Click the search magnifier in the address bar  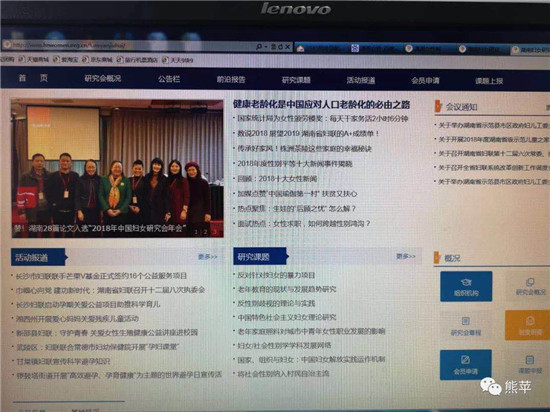click(259, 46)
